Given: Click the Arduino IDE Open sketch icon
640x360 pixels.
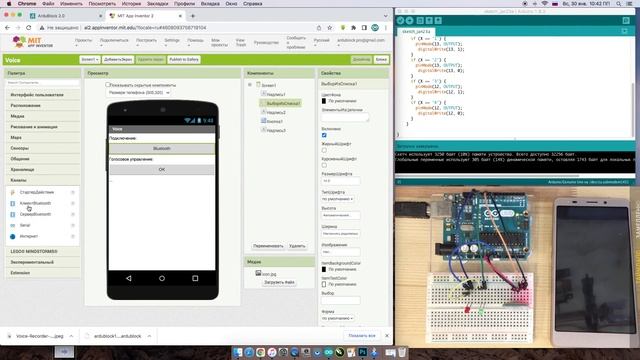Looking at the screenshot, I should pos(429,20).
